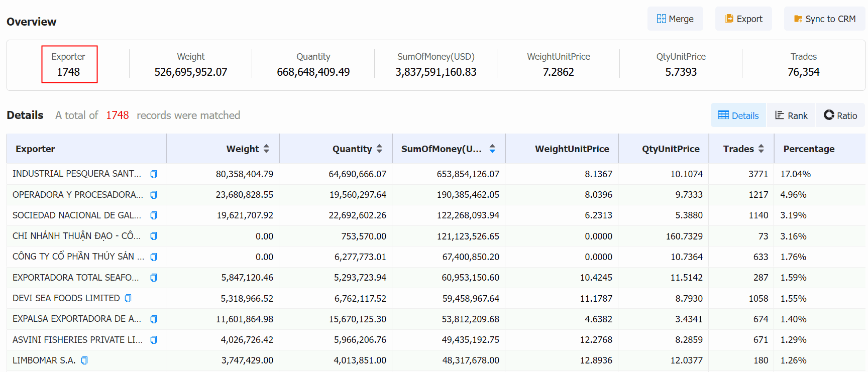The height and width of the screenshot is (372, 868).
Task: Copy name of ASVINI FISHERIES PRIVATE LI... exporter
Action: pos(154,340)
